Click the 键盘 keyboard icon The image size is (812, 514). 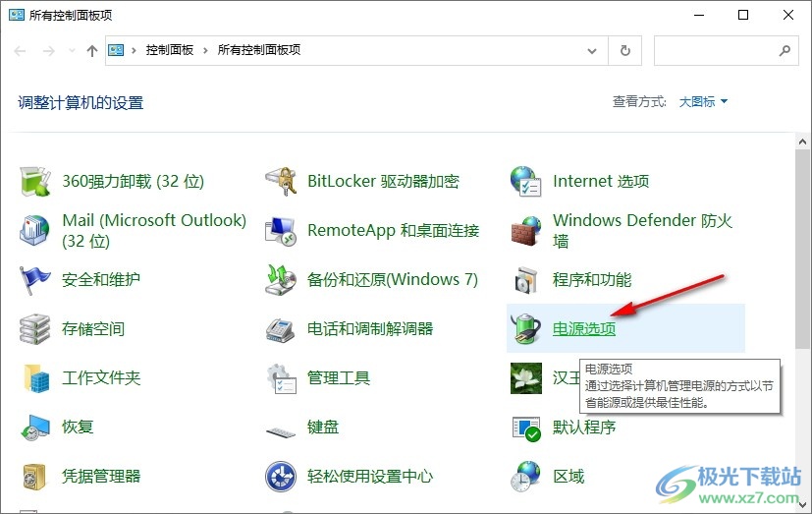click(281, 431)
